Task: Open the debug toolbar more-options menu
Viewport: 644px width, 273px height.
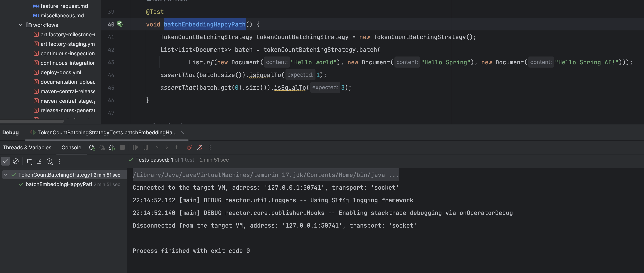Action: [210, 148]
